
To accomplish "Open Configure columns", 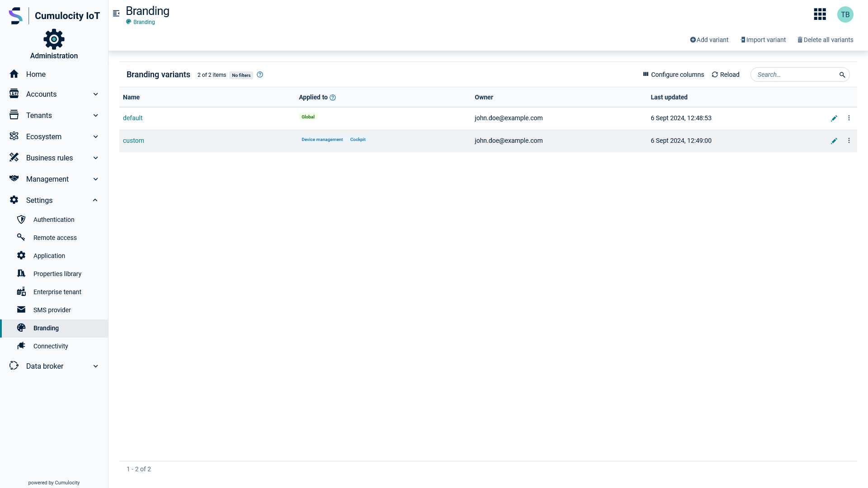I will (x=673, y=75).
